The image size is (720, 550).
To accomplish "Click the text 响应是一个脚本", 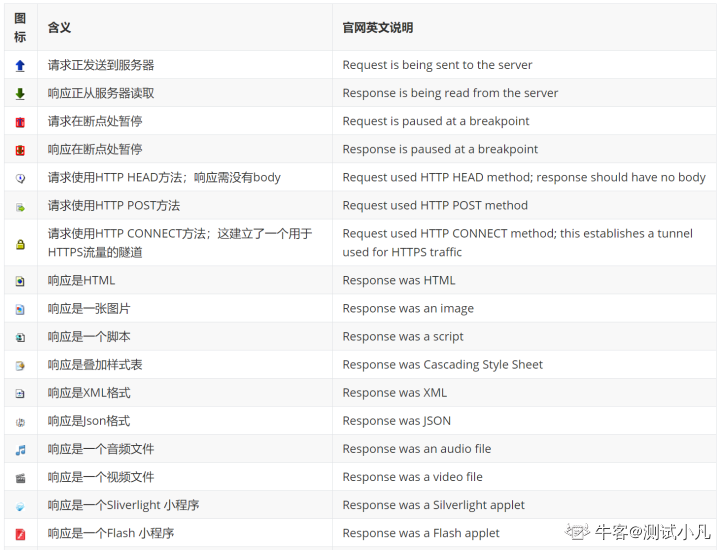I will pyautogui.click(x=89, y=337).
